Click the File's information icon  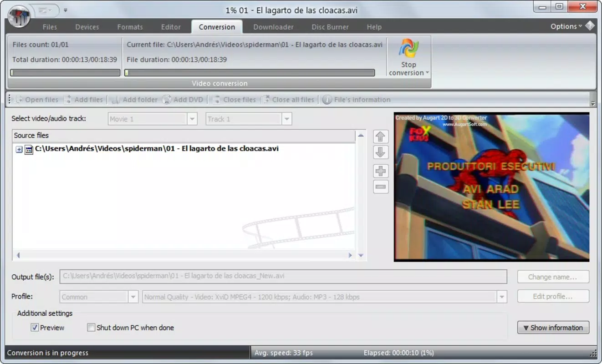pos(327,100)
